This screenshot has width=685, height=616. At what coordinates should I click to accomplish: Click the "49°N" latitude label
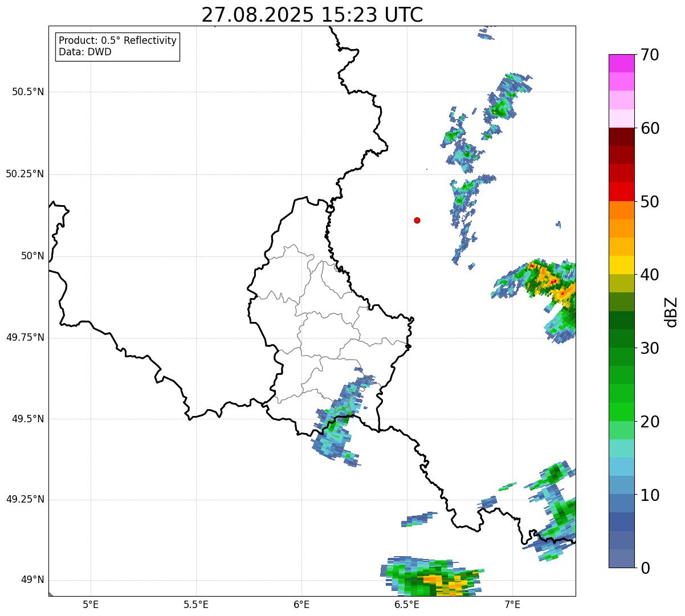[x=33, y=580]
